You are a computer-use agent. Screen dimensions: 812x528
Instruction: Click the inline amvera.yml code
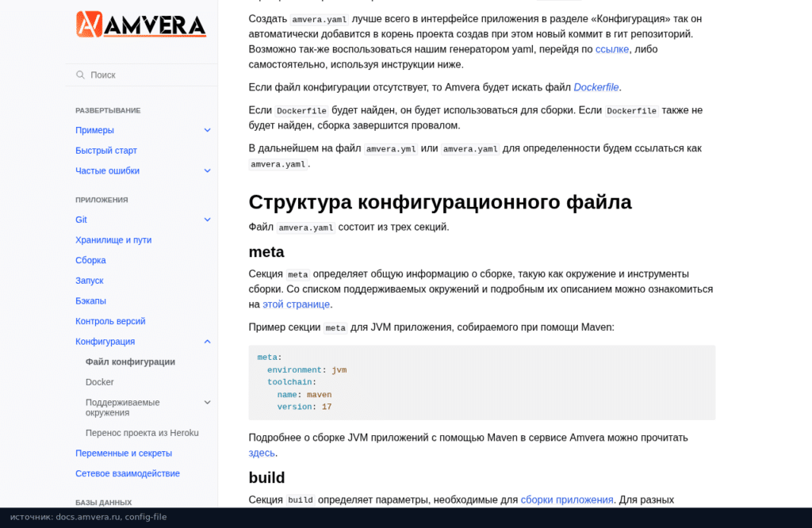(391, 149)
